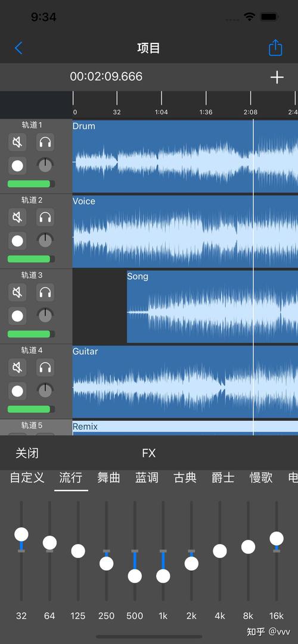Arm record on track 3
The image size is (298, 644).
tap(17, 316)
